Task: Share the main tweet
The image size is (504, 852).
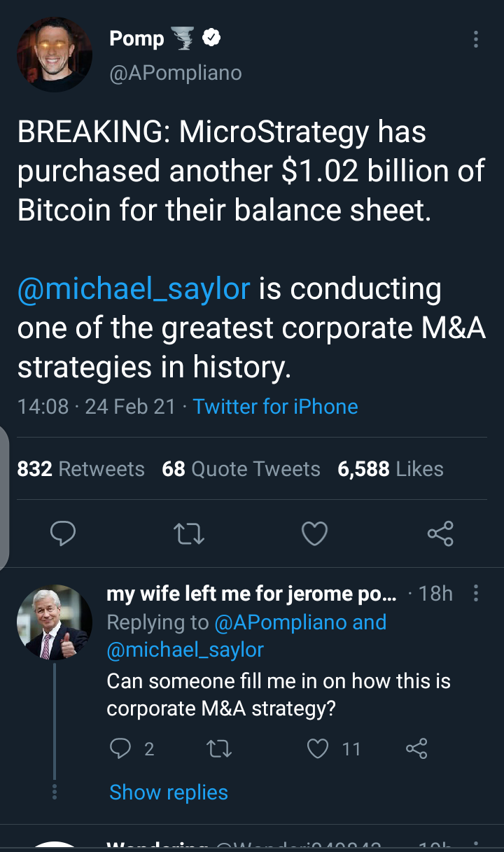Action: click(x=440, y=535)
